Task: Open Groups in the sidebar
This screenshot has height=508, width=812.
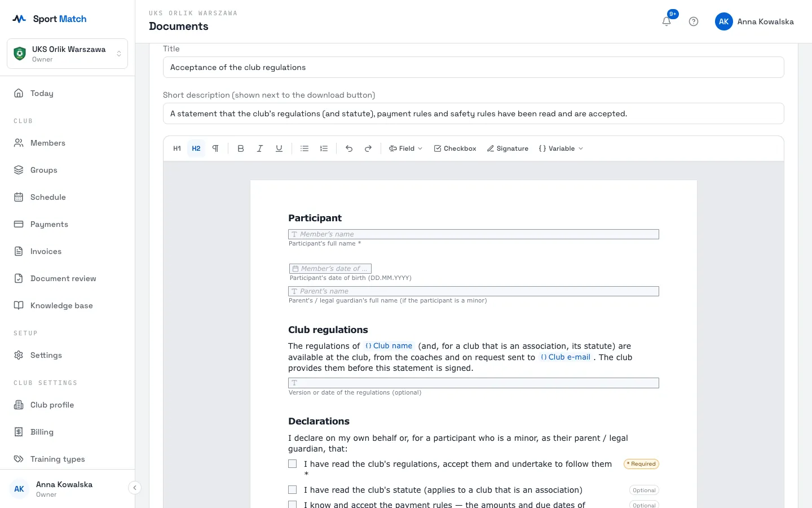Action: (67, 170)
